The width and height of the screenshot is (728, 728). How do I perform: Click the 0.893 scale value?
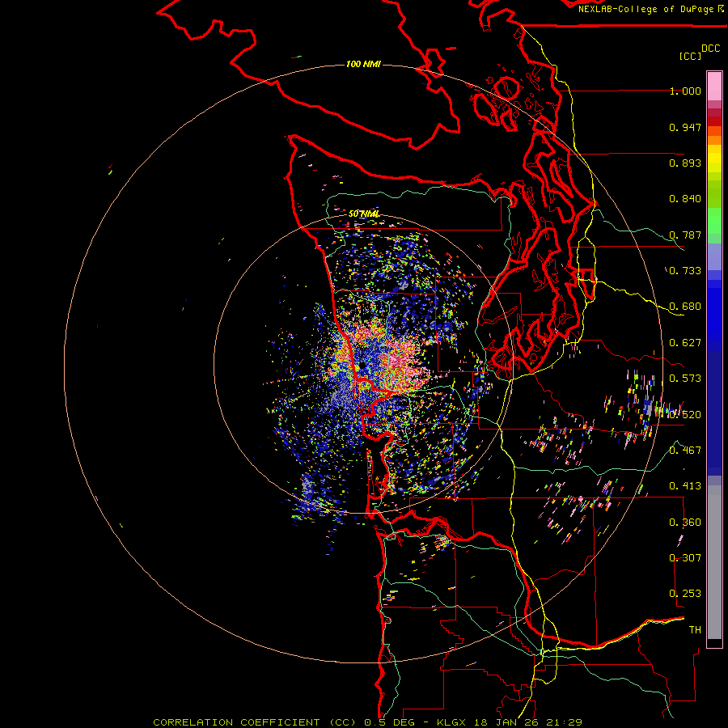click(x=685, y=163)
